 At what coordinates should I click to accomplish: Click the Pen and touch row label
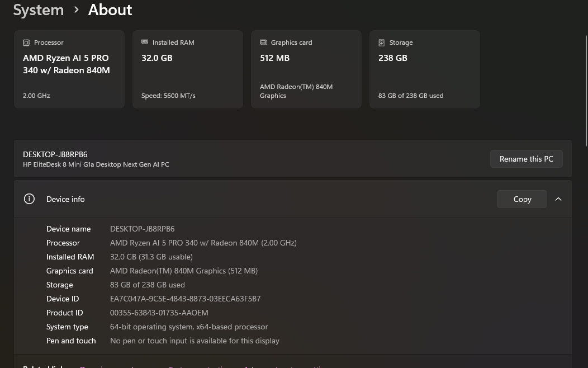(71, 341)
